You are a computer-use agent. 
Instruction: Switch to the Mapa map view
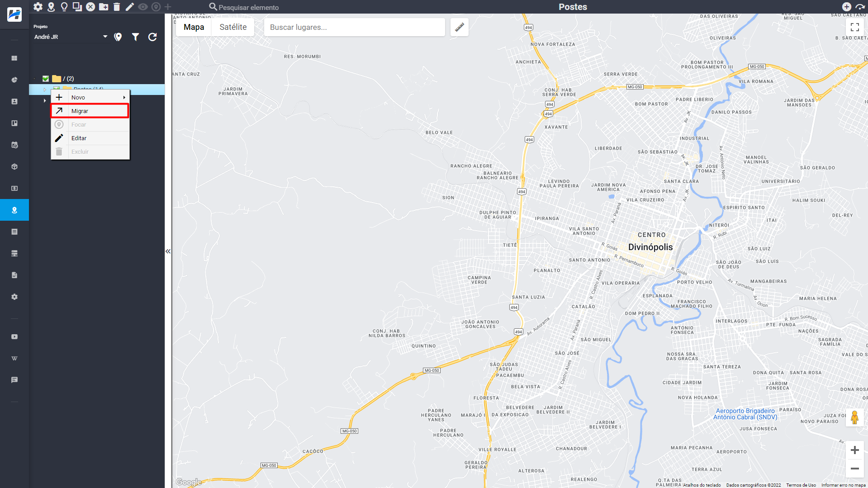(x=194, y=27)
